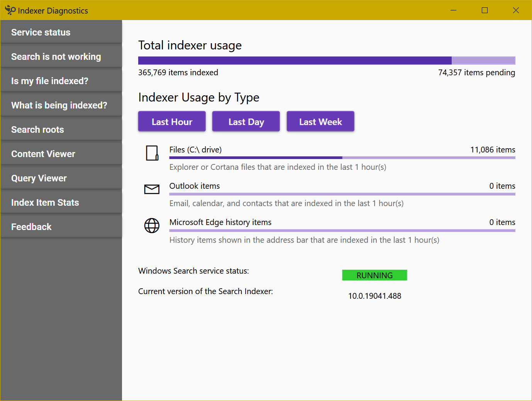The height and width of the screenshot is (401, 532).
Task: Click the Files (C:\ drive) document icon
Action: (152, 153)
